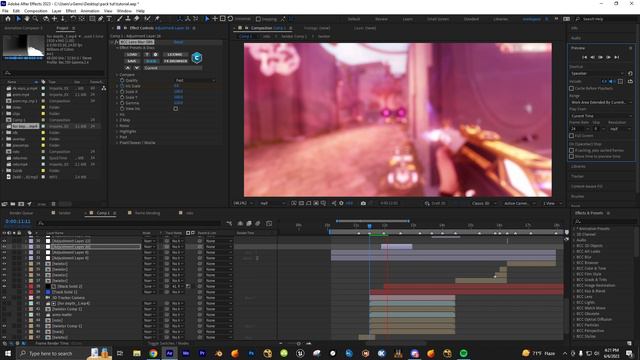The height and width of the screenshot is (360, 640).
Task: Open the Play From 'Current Time' dropdown
Action: (x=601, y=116)
